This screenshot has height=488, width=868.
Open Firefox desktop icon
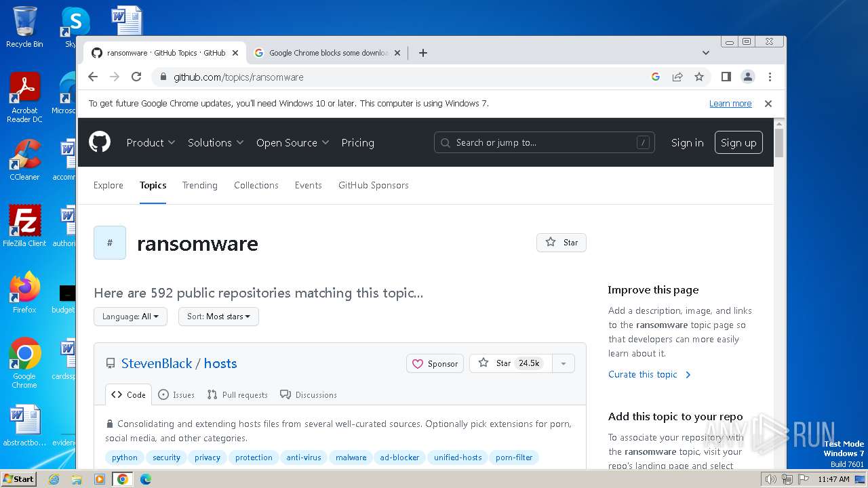coord(24,292)
